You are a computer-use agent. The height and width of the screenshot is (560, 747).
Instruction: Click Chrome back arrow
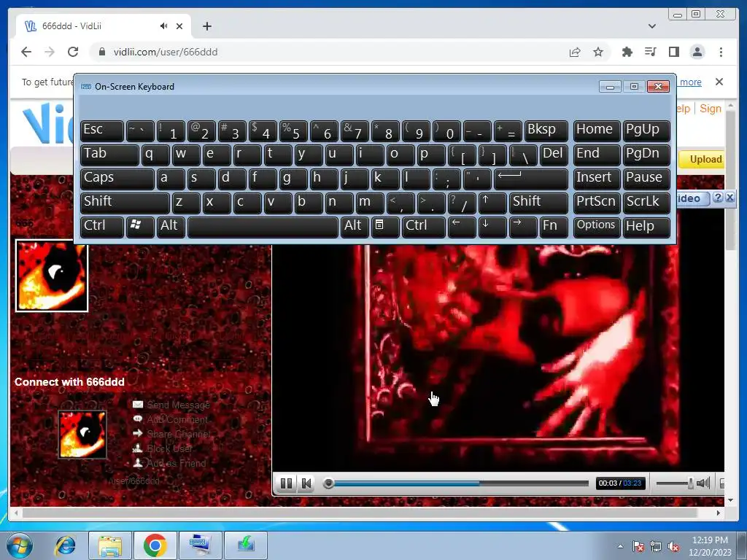coord(26,52)
